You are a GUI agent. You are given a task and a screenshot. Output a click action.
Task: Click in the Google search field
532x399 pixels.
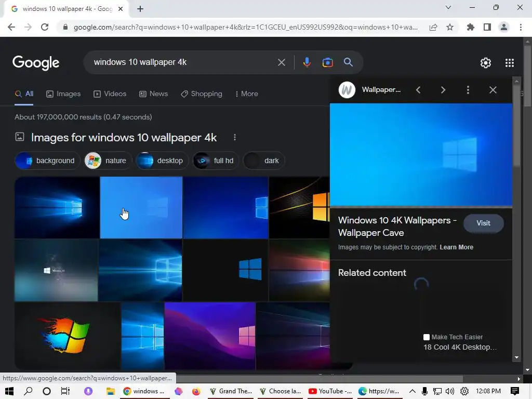(183, 62)
